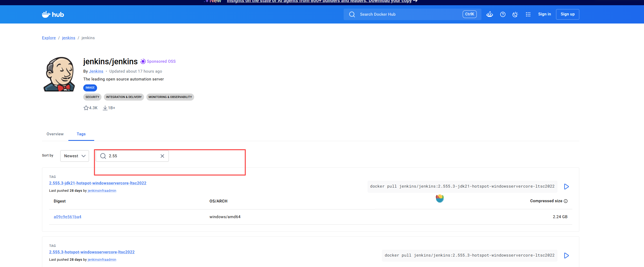
Task: Open the Gordon AI assistant robot icon
Action: [x=490, y=14]
